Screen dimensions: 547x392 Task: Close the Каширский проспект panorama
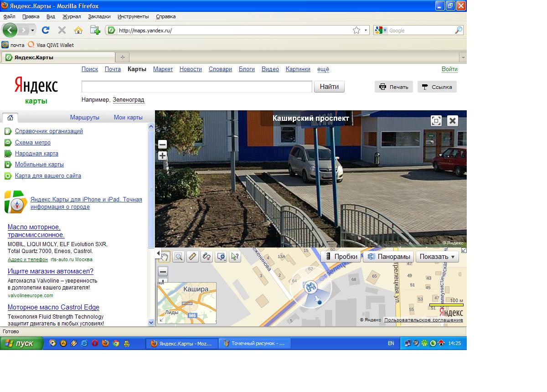[452, 120]
